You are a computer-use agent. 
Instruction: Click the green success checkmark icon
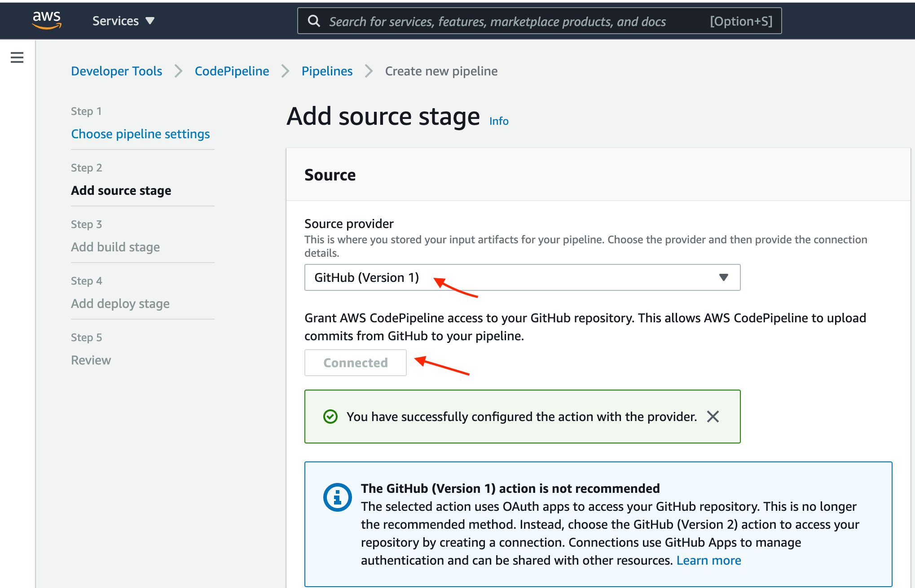point(330,417)
